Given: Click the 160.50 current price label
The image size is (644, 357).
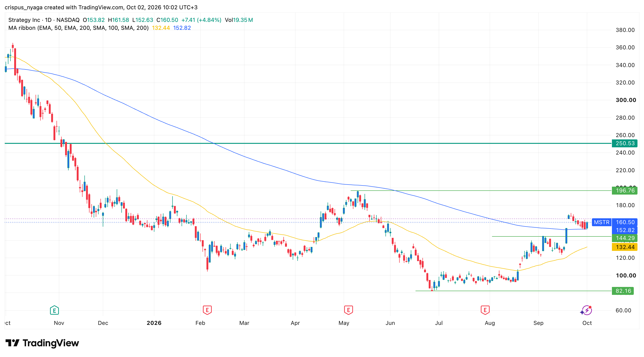Looking at the screenshot, I should (624, 222).
